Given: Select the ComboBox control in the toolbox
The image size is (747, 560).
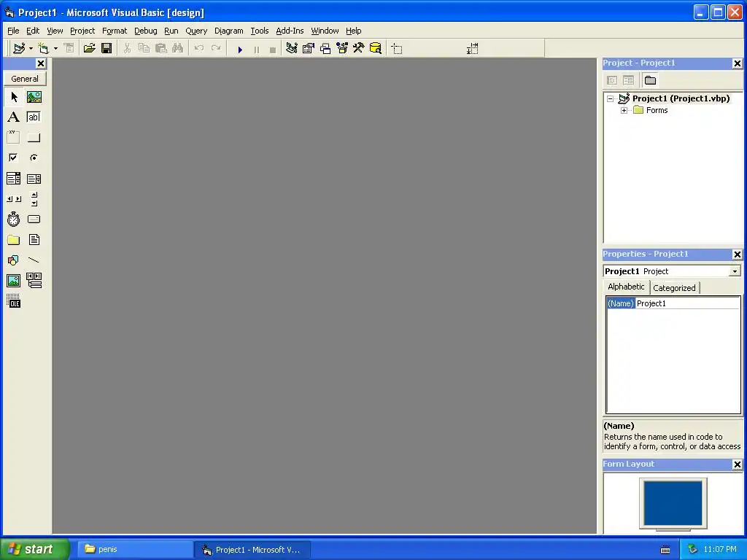Looking at the screenshot, I should 13,179.
